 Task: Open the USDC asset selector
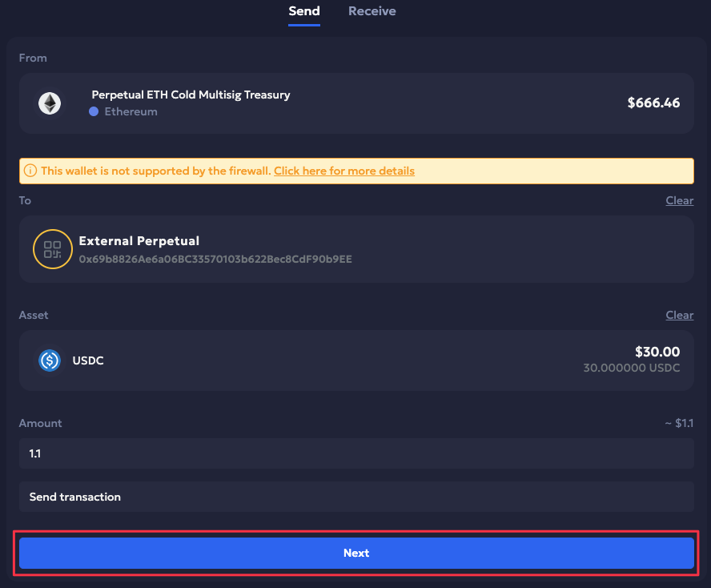point(356,360)
